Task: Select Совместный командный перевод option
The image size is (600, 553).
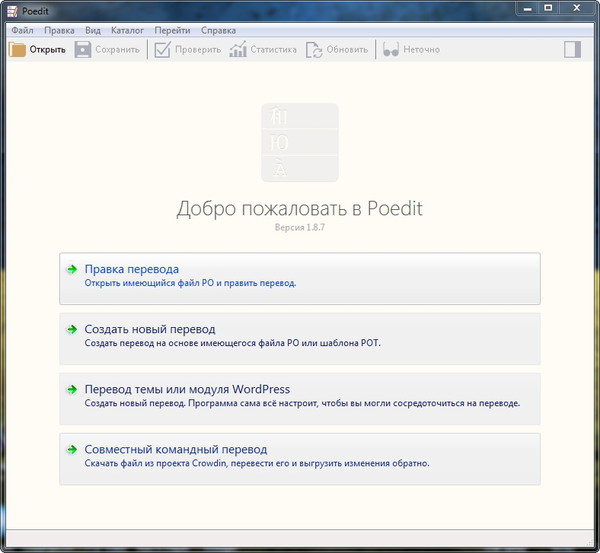Action: pos(300,458)
